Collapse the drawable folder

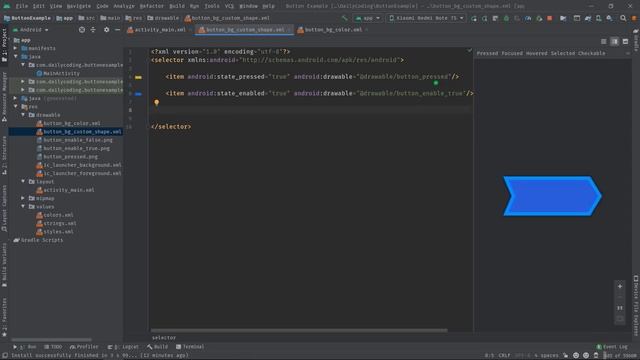point(23,115)
